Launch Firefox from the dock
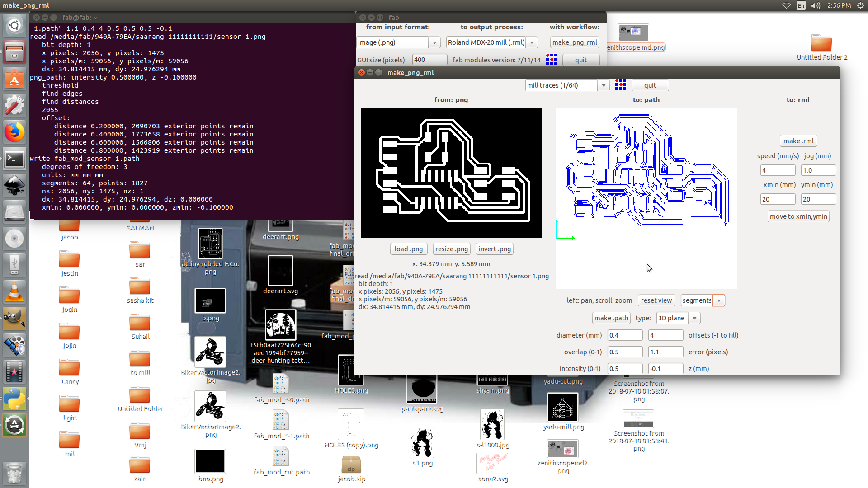This screenshot has width=868, height=488. [14, 132]
